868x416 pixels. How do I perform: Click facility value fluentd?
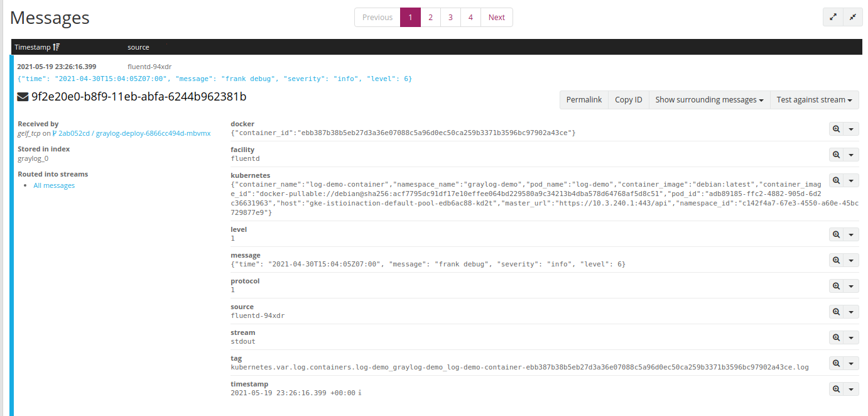click(245, 158)
